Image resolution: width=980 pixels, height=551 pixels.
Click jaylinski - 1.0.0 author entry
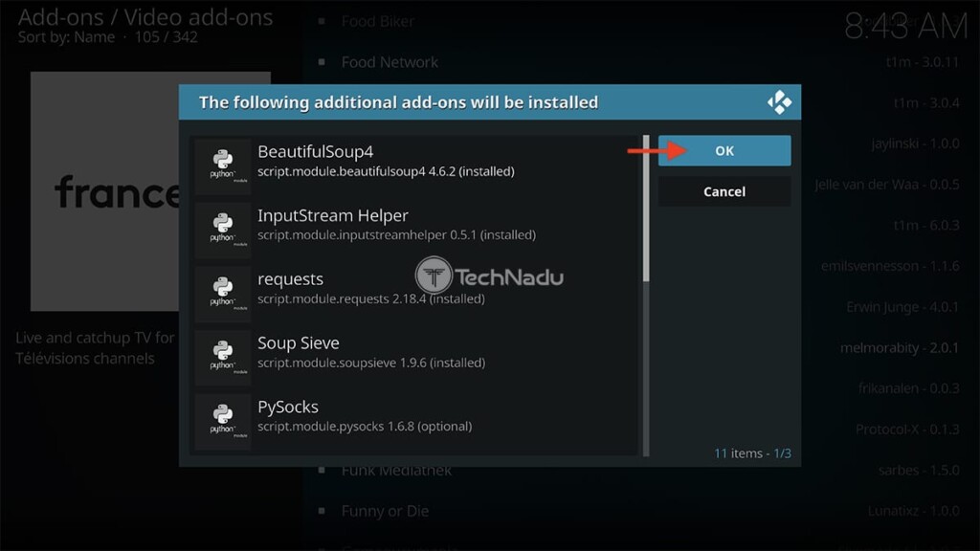tap(916, 143)
